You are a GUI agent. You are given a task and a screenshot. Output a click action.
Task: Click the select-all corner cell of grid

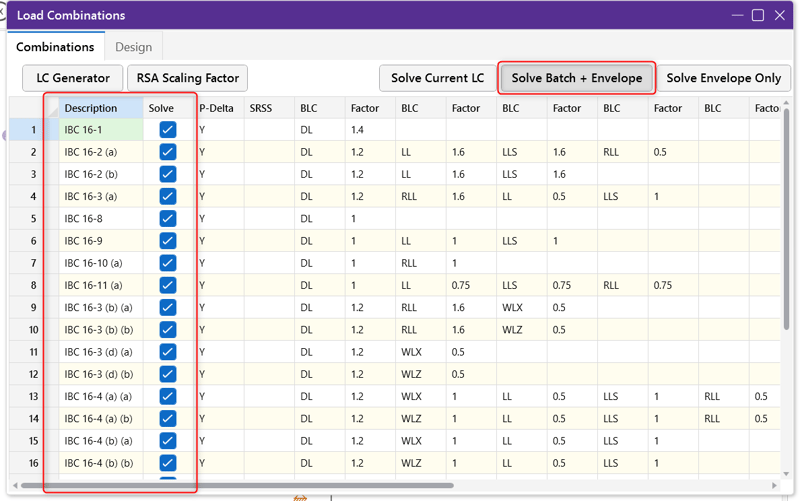(34, 108)
